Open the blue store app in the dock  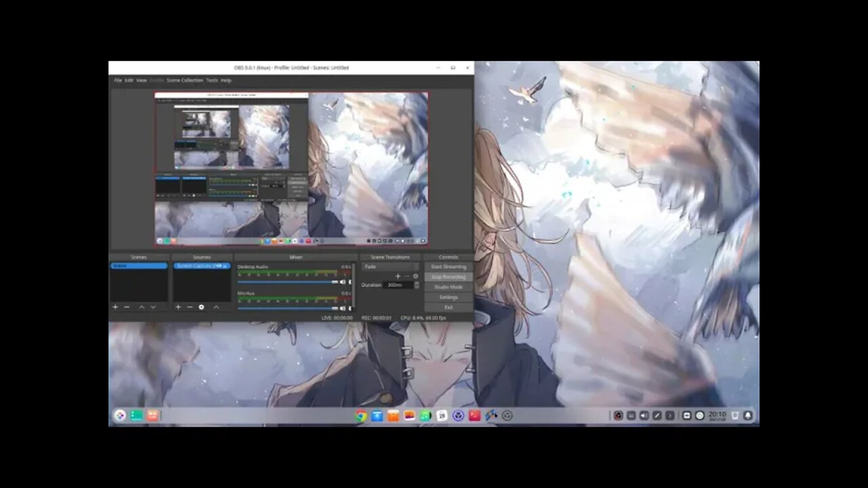(377, 415)
